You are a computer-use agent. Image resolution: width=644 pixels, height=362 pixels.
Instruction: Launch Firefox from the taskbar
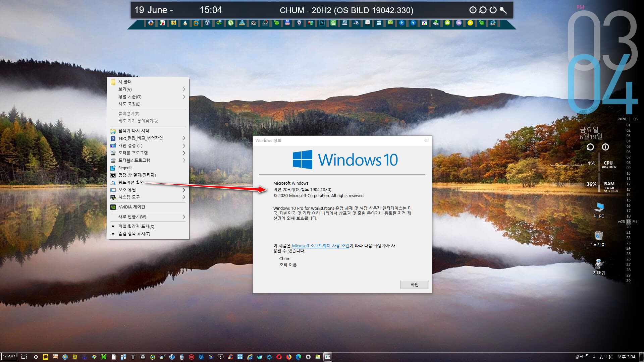point(289,357)
